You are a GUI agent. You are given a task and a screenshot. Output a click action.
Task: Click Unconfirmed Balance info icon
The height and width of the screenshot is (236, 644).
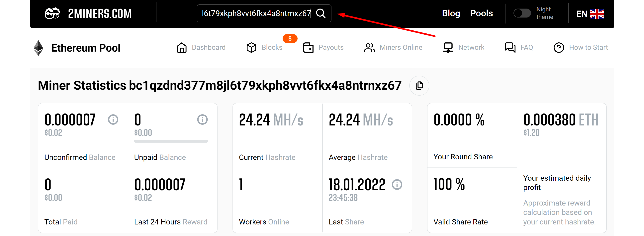pos(113,119)
